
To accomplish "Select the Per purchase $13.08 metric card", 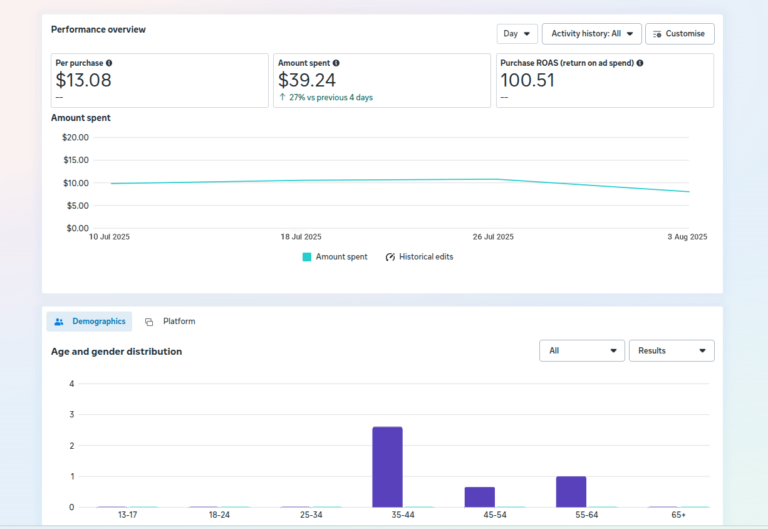I will click(x=159, y=80).
